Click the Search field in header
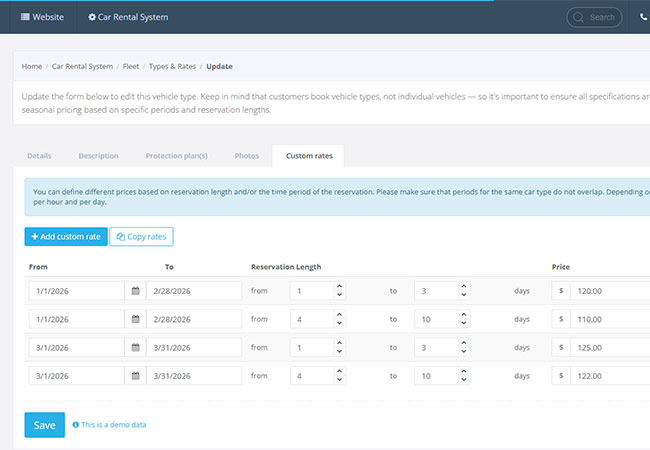The height and width of the screenshot is (450, 650). (x=594, y=17)
